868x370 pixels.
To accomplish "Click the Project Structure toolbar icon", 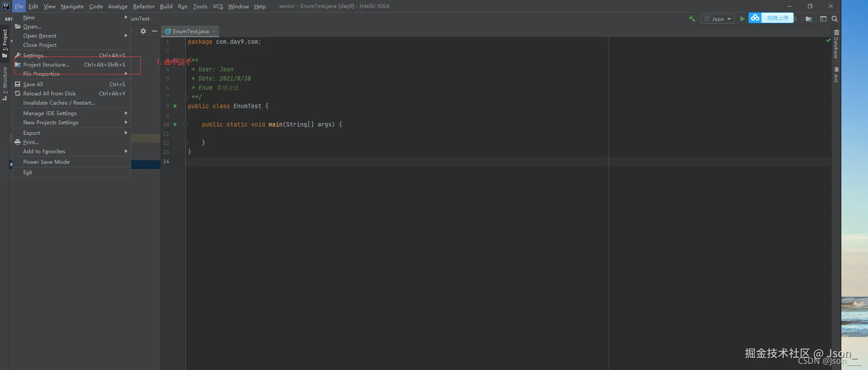I will coord(809,19).
